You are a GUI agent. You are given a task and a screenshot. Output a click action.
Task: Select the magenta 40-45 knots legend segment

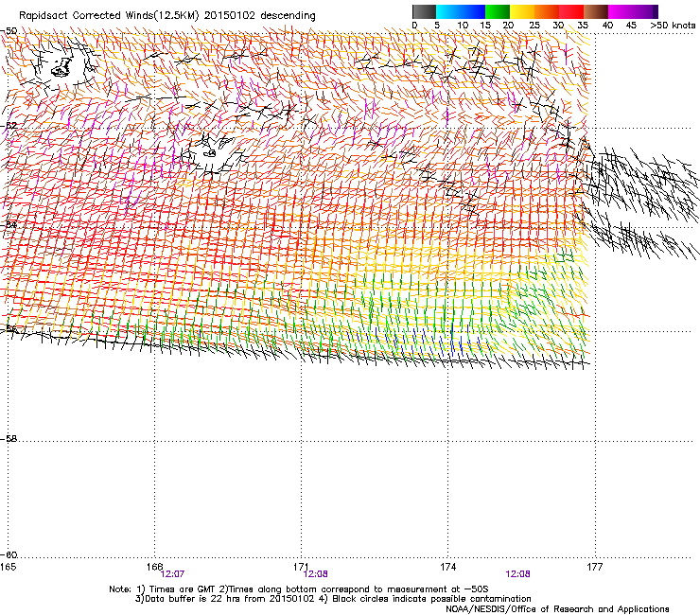point(621,11)
